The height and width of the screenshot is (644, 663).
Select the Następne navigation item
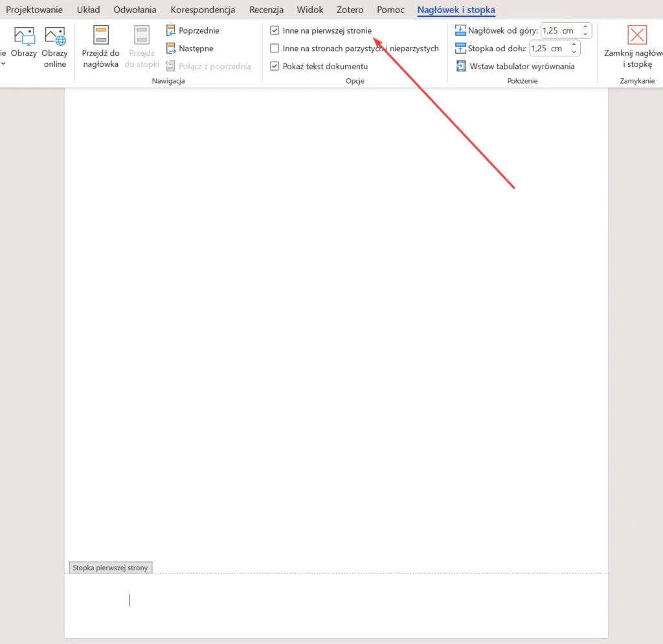point(190,48)
